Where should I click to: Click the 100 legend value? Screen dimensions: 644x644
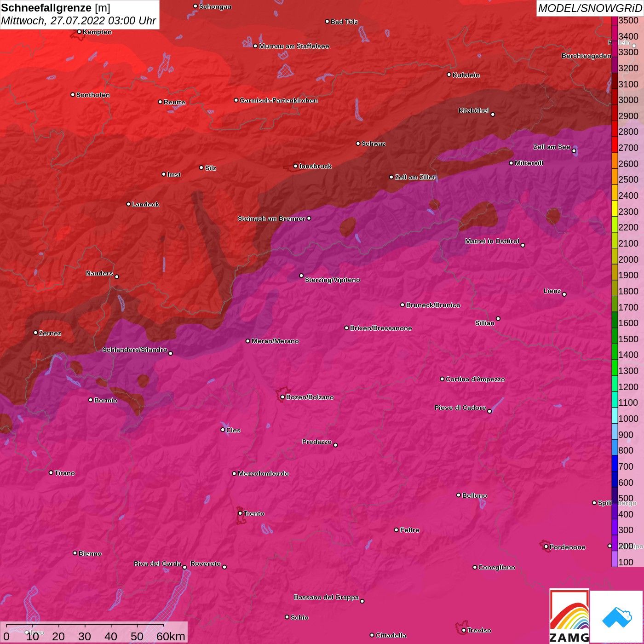pos(626,562)
